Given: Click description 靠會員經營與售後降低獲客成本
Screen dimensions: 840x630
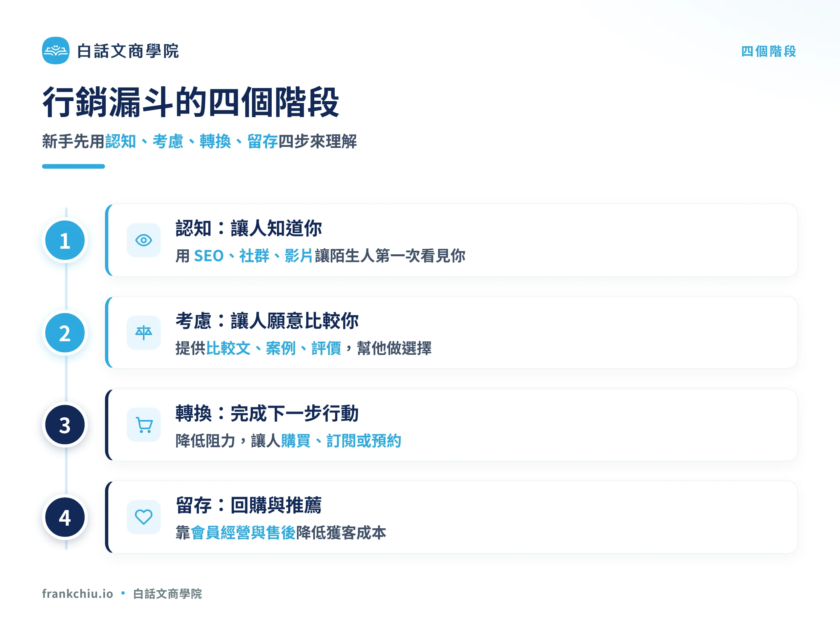Looking at the screenshot, I should click(281, 533).
